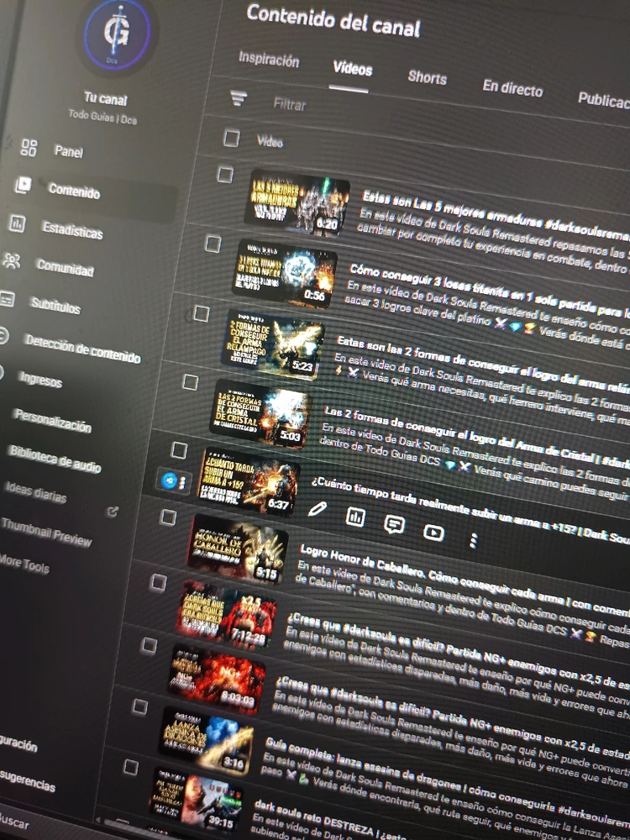Open thumbnail of the 5:23 arma relámpago video
630x840 pixels.
tap(273, 344)
